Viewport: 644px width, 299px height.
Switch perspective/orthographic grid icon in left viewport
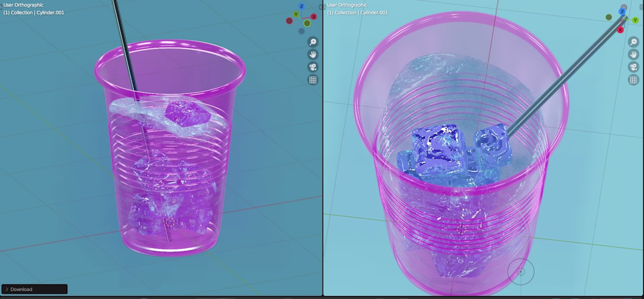coord(313,80)
